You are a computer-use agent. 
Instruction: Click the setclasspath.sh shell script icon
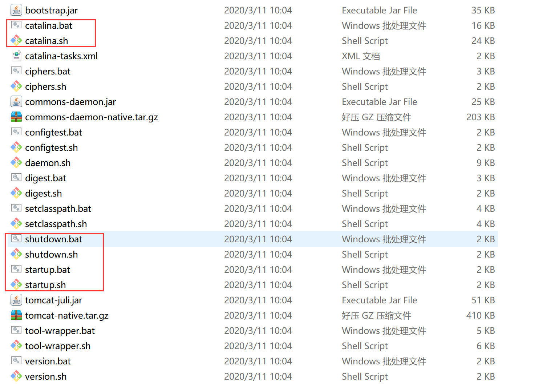coord(16,223)
